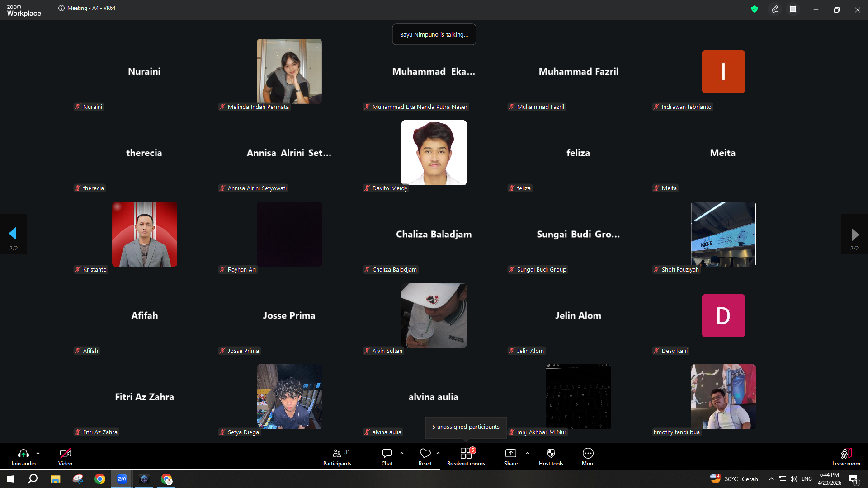The height and width of the screenshot is (488, 868).
Task: Click the Fitri Az Zahra name label
Action: point(96,432)
